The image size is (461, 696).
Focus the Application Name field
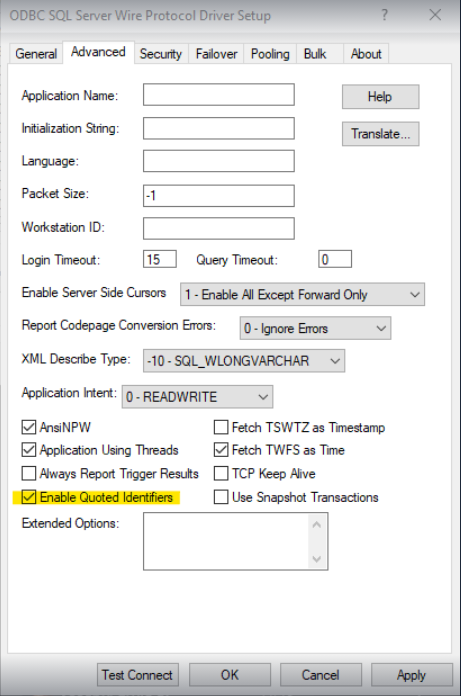[x=219, y=95]
